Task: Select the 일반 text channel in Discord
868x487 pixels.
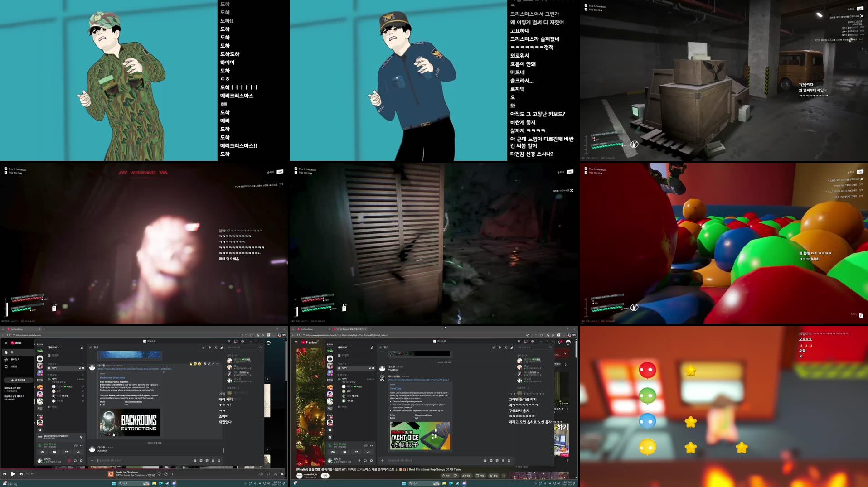Action: click(54, 368)
